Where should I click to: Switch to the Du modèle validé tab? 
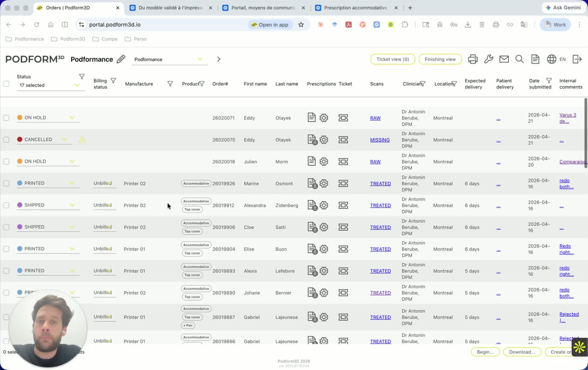click(171, 8)
